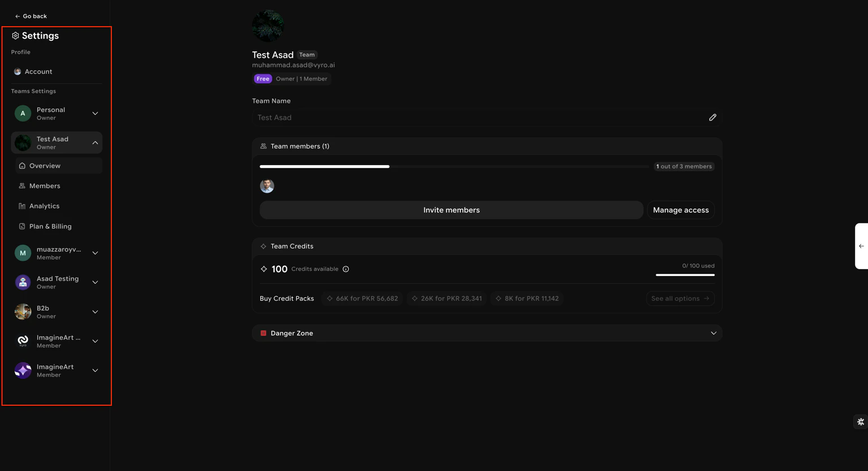Viewport: 868px width, 471px height.
Task: Click the right edge panel arrow tab
Action: click(x=861, y=247)
